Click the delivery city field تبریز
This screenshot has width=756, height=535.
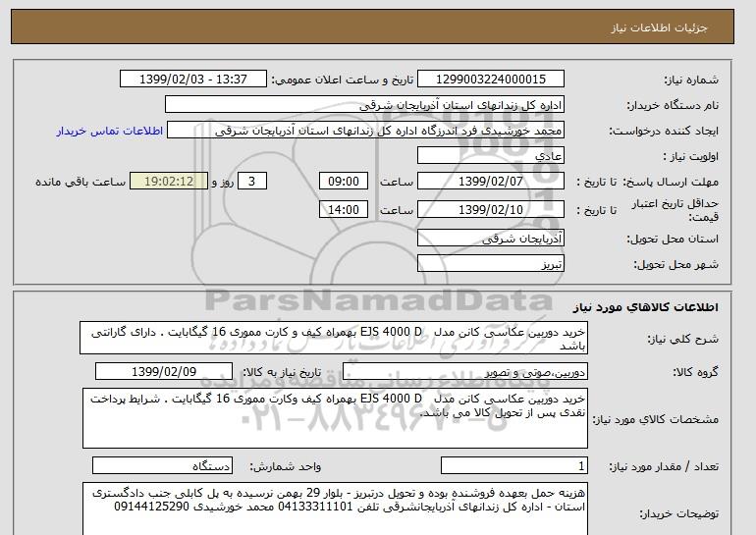pyautogui.click(x=490, y=264)
